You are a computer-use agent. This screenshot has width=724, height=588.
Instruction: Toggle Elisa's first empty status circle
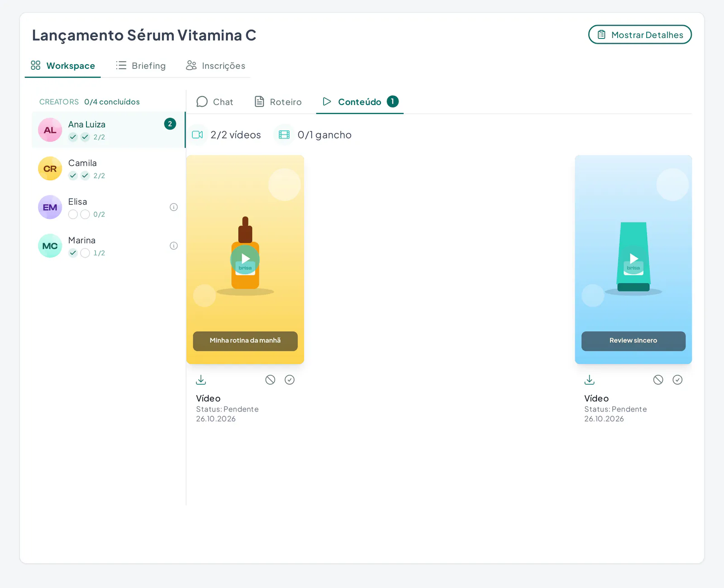[73, 215]
